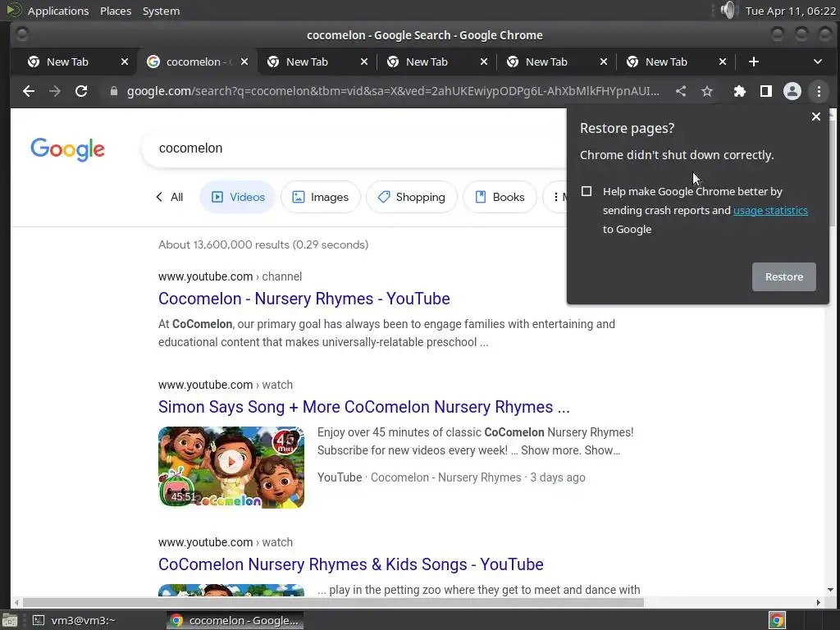The width and height of the screenshot is (840, 630).
Task: Open the Extensions puzzle icon
Action: [739, 91]
